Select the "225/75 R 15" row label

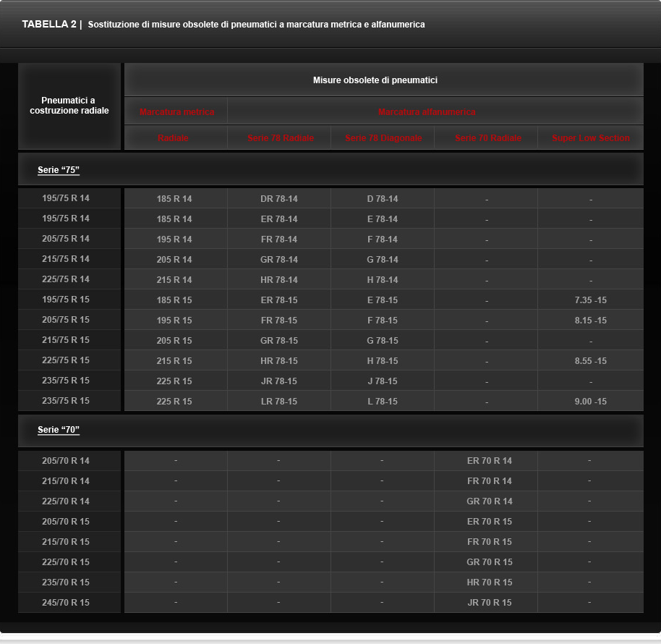pyautogui.click(x=66, y=360)
